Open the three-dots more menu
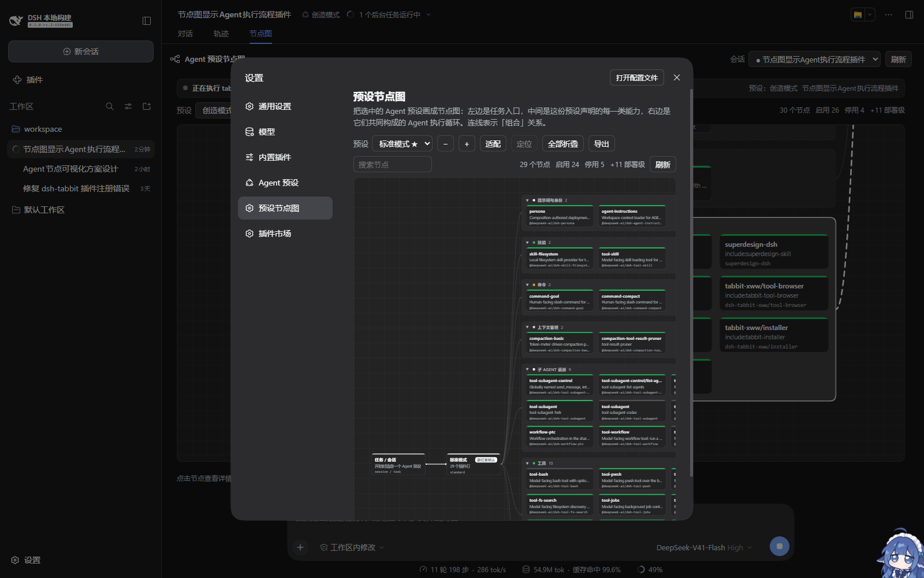Screen dimensions: 924x578 click(888, 15)
